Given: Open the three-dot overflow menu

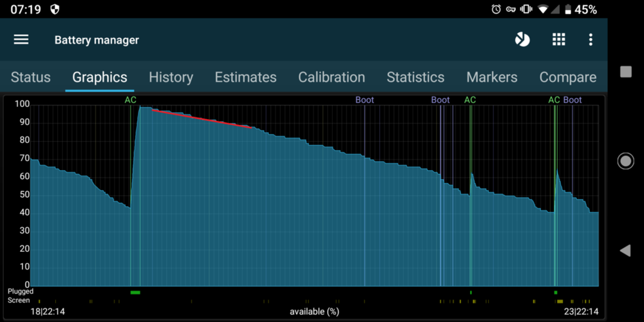Looking at the screenshot, I should (591, 40).
